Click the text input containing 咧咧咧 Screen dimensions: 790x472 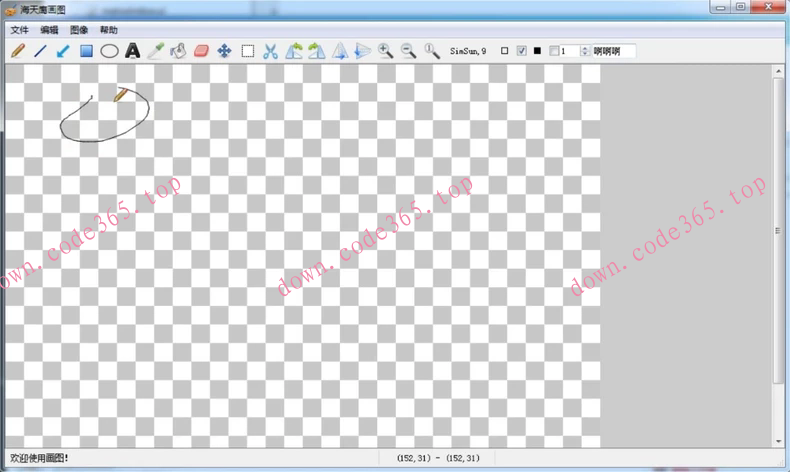[614, 51]
